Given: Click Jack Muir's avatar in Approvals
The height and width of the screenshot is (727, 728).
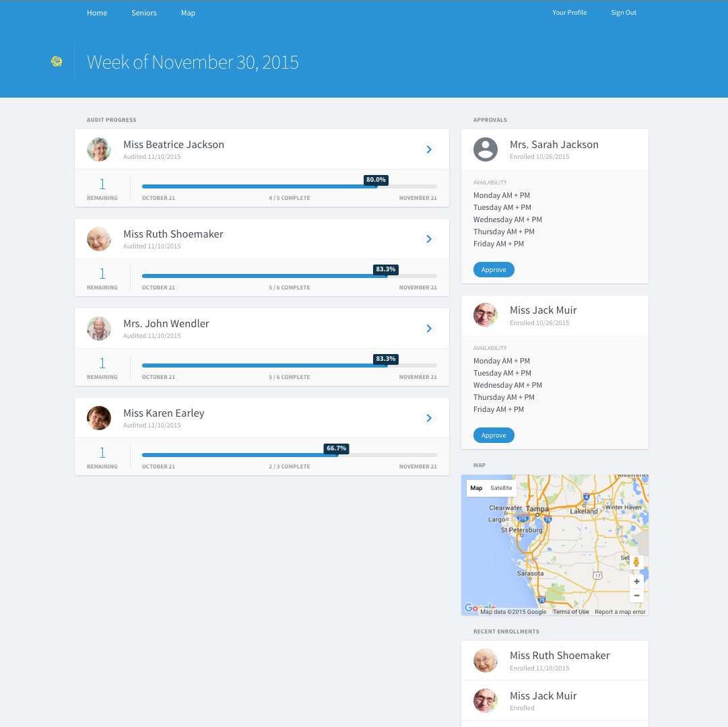Looking at the screenshot, I should tap(486, 315).
